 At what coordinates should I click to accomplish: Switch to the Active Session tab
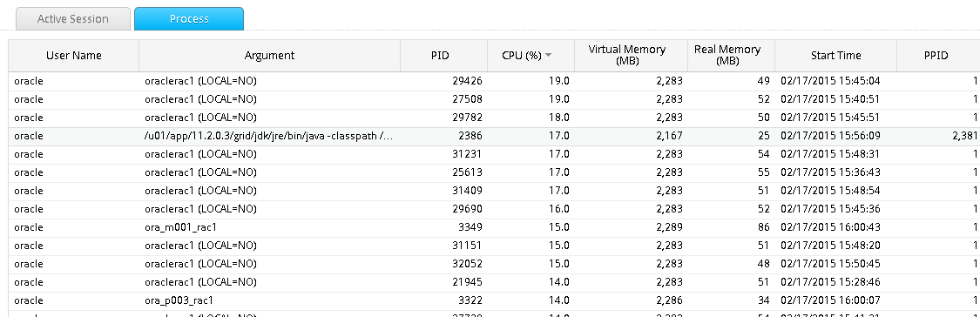(73, 19)
